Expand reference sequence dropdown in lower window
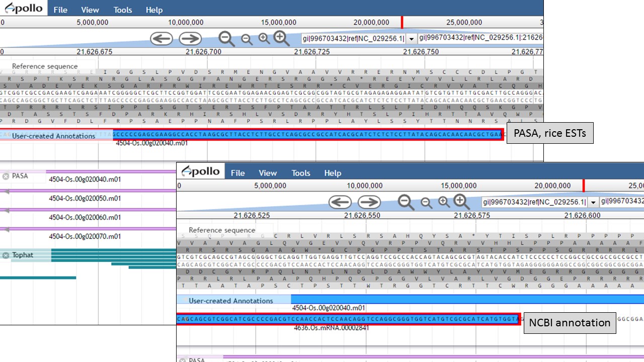This screenshot has height=362, width=644. 593,202
